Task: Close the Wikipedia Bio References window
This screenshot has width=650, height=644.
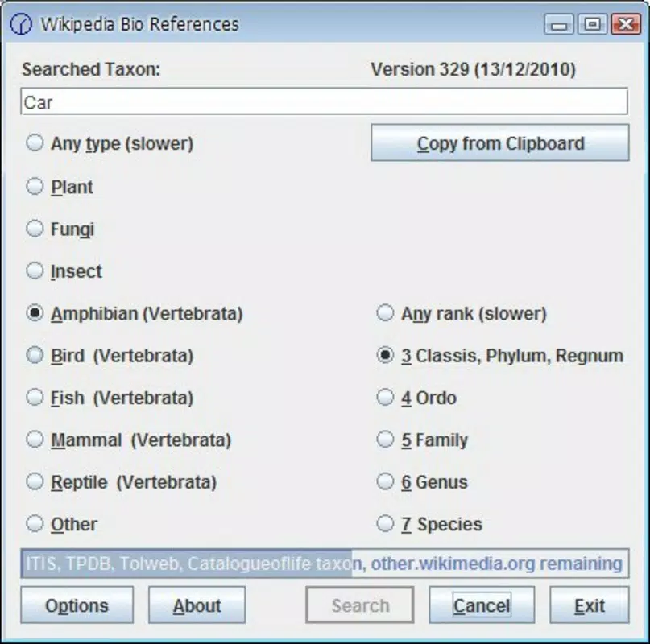Action: pyautogui.click(x=626, y=24)
